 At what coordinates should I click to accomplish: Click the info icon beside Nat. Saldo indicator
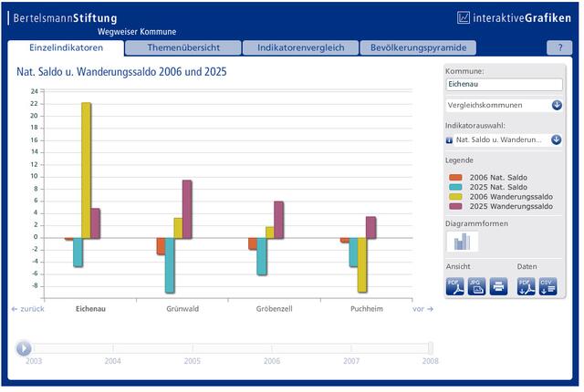point(449,140)
